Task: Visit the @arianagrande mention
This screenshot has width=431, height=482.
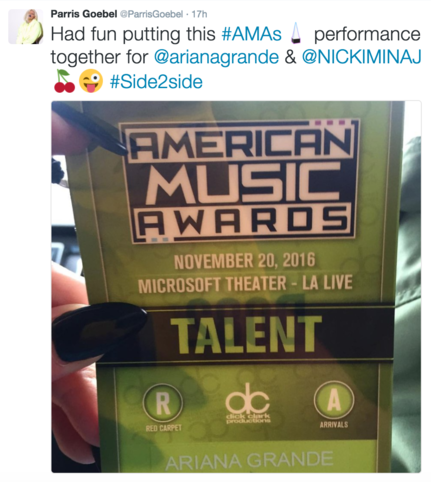Action: (216, 57)
